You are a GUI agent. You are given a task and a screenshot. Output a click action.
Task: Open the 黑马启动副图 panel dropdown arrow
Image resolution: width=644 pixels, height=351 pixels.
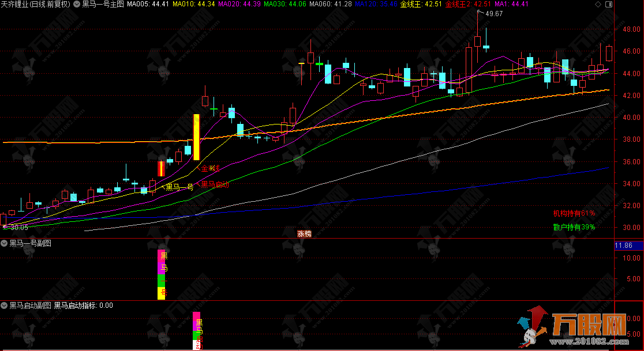pyautogui.click(x=5, y=305)
